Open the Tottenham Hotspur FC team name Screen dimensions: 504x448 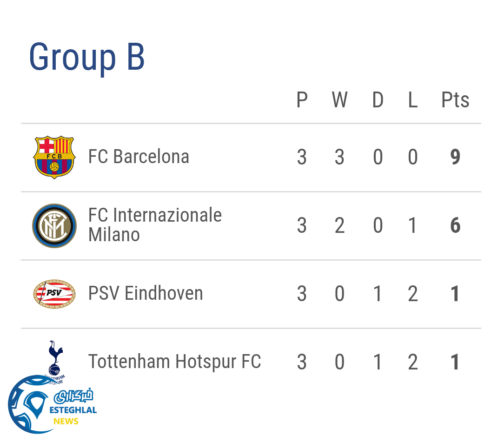(174, 362)
